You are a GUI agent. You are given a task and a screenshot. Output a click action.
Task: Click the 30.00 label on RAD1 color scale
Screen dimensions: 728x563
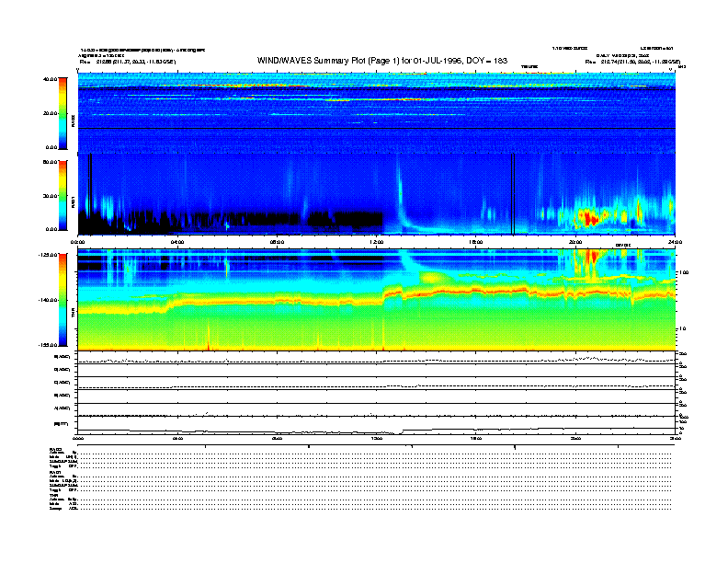50,196
